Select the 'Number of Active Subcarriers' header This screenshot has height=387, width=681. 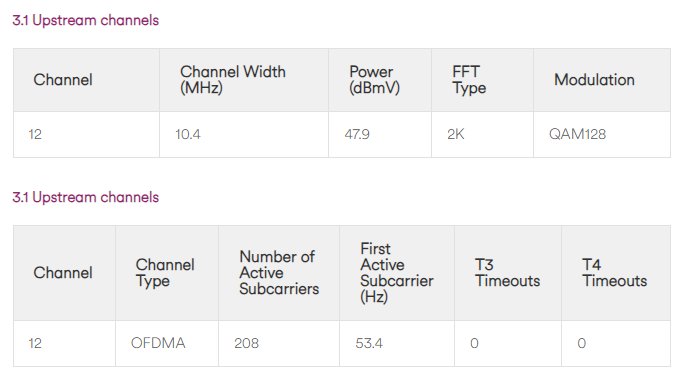tap(279, 273)
